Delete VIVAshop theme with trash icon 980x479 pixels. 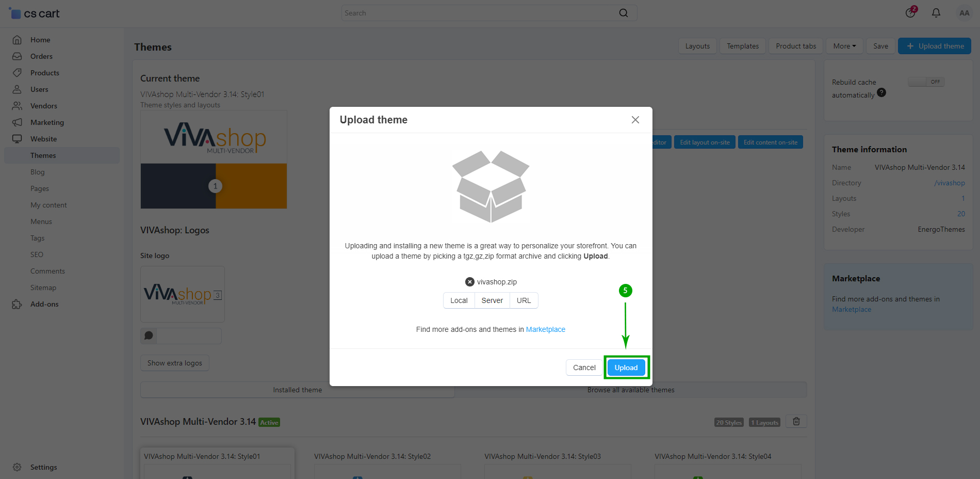click(796, 422)
